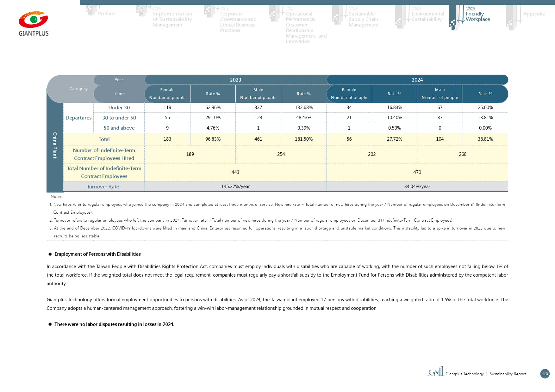Click the footer city skyline icon
The image size is (555, 392).
click(435, 371)
